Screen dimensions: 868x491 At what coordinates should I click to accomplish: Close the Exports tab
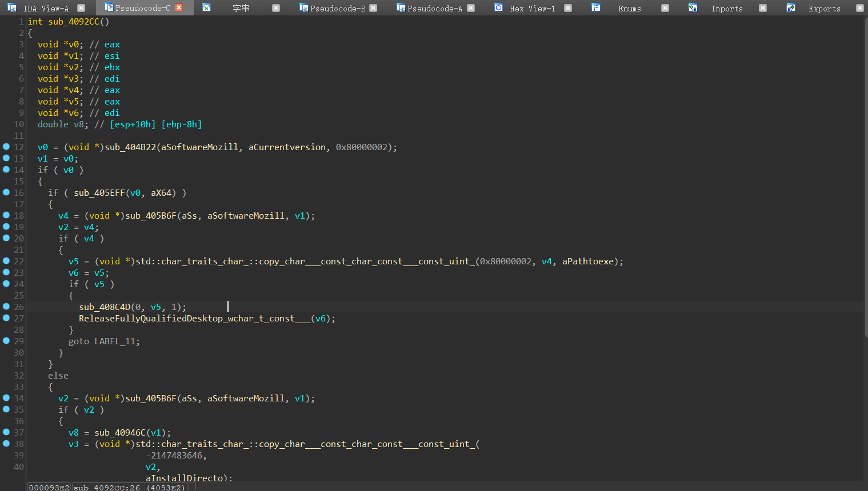[860, 8]
